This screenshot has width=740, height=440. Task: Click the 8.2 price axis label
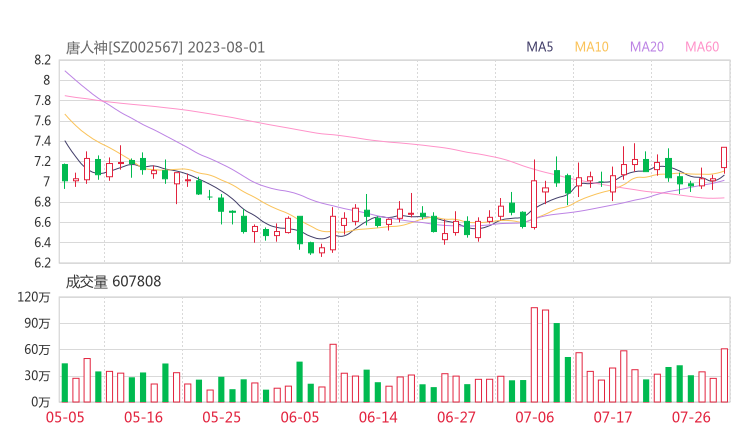[42, 60]
